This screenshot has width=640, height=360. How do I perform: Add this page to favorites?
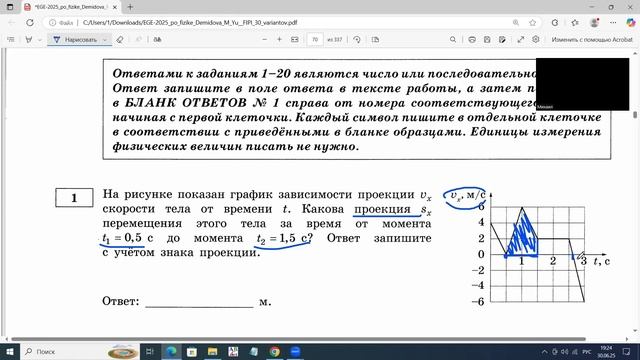[x=532, y=23]
